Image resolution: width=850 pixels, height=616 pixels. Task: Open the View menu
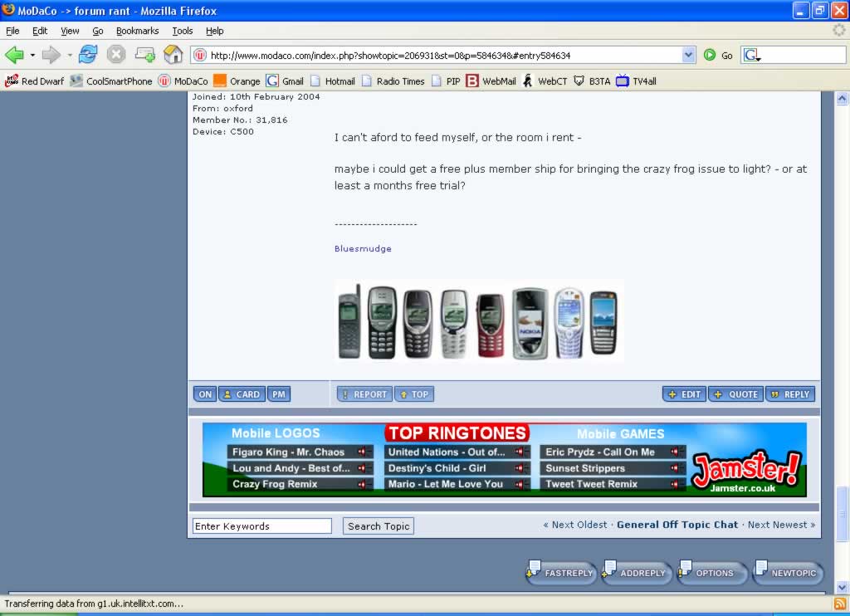pyautogui.click(x=70, y=31)
